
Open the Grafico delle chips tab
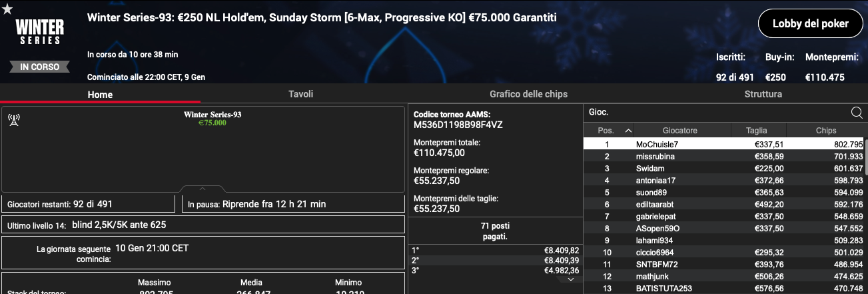(x=528, y=94)
